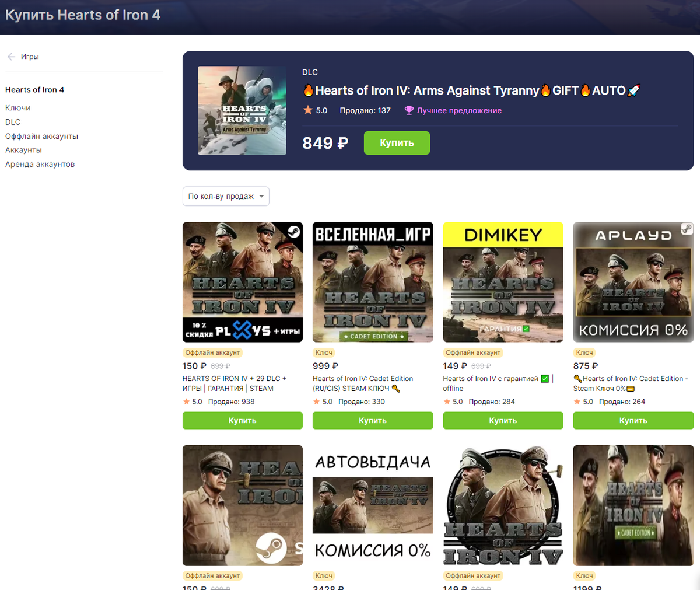
Task: Open Ключи category in sidebar
Action: pyautogui.click(x=18, y=108)
